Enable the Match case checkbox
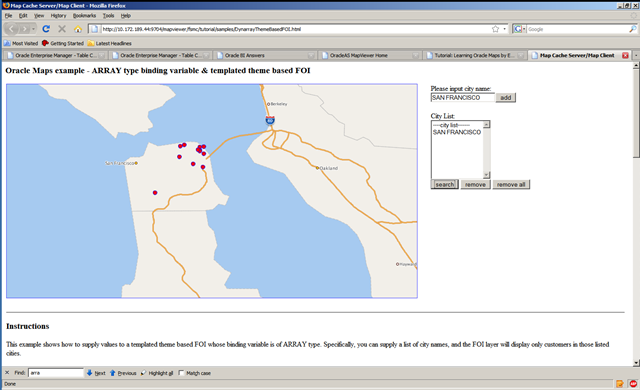Viewport: 640px width, 390px height. point(181,373)
